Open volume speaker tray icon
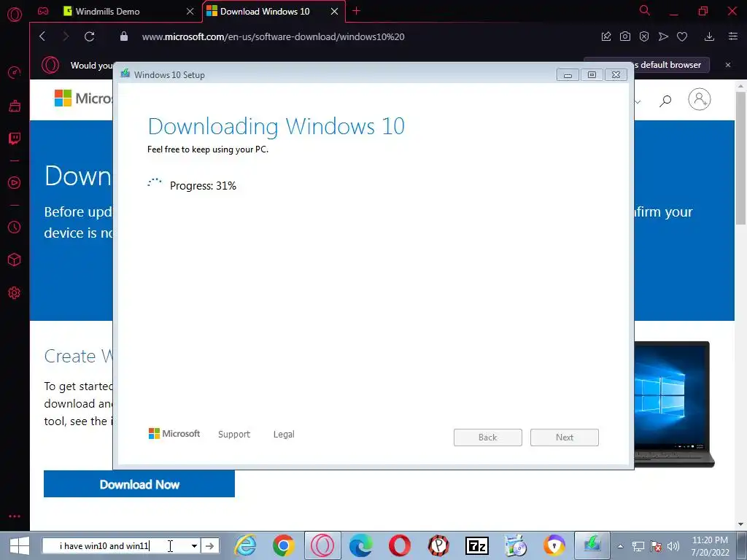This screenshot has width=747, height=560. [673, 546]
